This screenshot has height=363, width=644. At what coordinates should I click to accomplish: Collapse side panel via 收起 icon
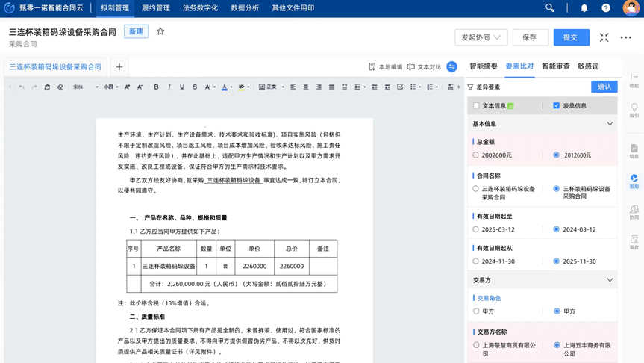tap(634, 80)
